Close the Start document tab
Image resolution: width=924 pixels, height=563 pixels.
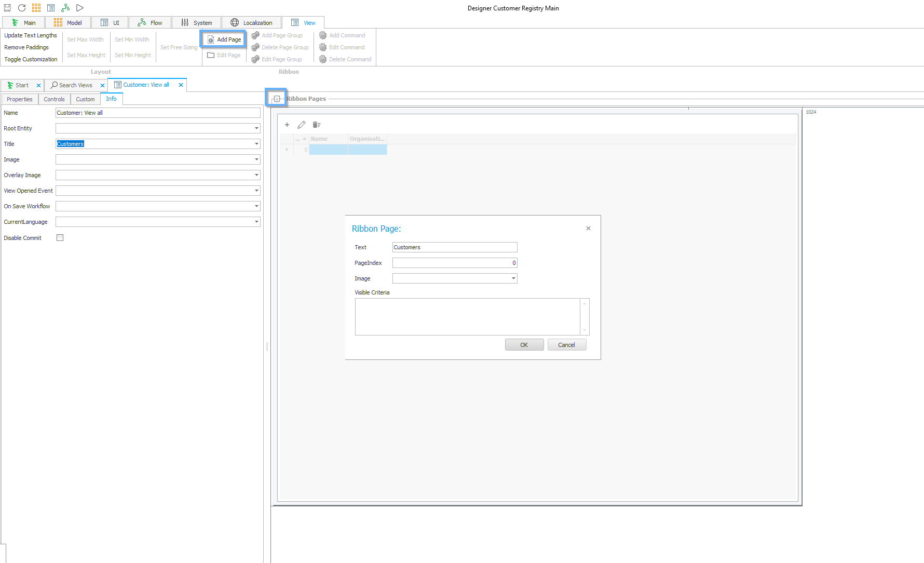point(38,86)
